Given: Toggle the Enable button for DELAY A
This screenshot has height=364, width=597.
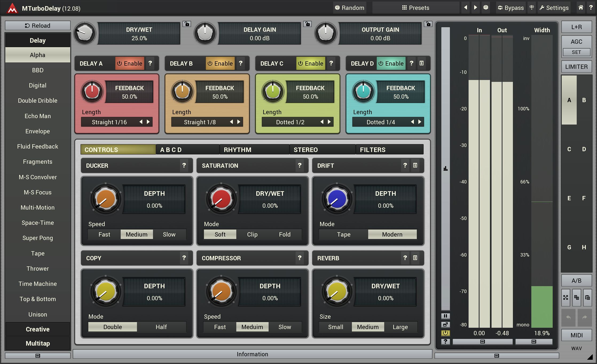Looking at the screenshot, I should pyautogui.click(x=130, y=63).
